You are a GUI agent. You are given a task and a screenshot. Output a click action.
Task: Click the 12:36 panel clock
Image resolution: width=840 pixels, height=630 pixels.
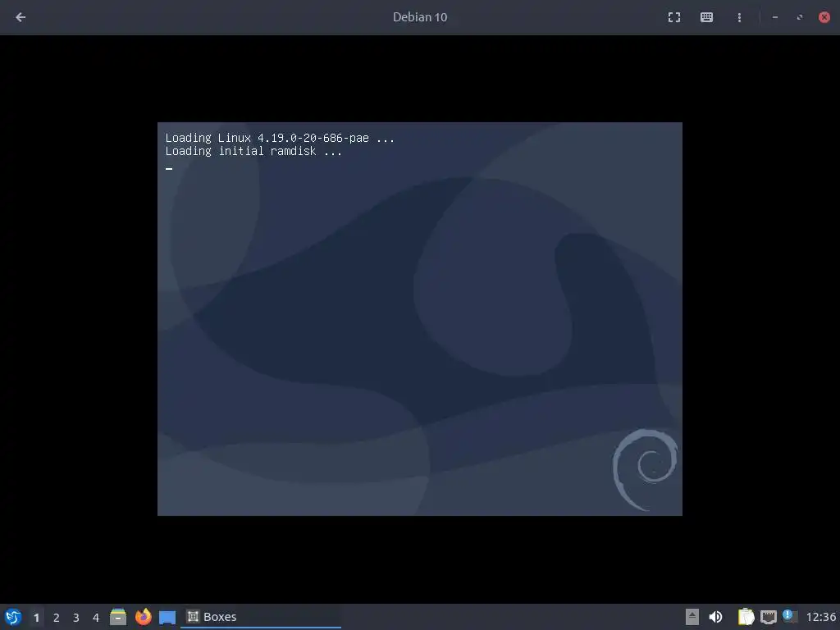click(x=820, y=617)
